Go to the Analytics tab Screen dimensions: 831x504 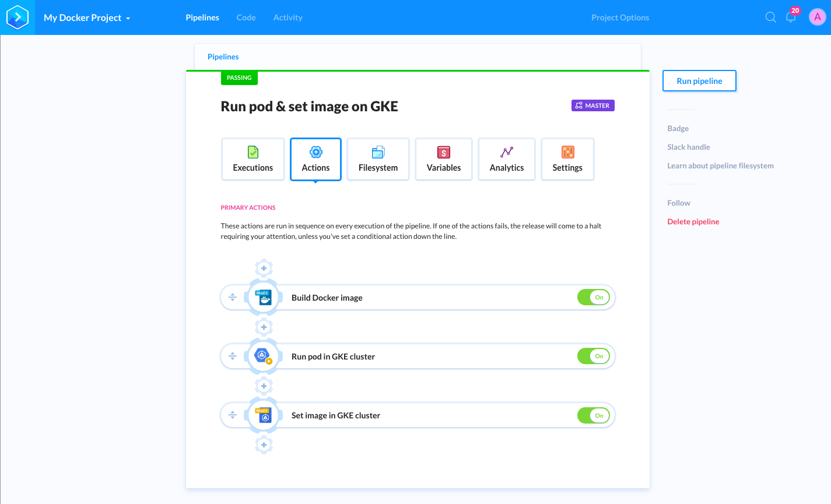point(507,159)
